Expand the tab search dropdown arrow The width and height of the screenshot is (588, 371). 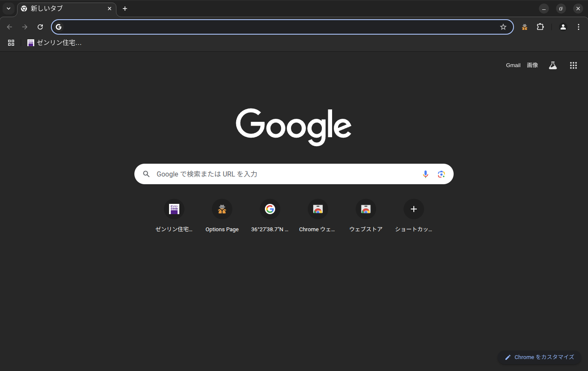coord(8,9)
